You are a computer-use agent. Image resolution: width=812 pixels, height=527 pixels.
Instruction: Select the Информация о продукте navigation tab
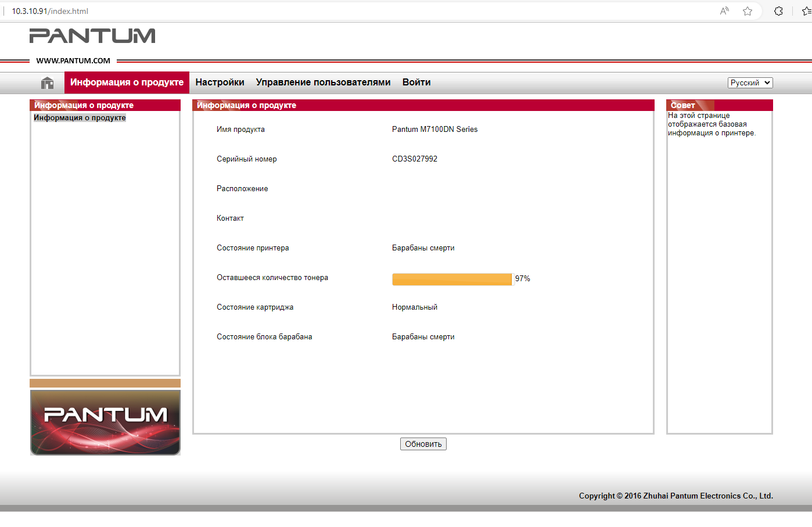pos(127,83)
